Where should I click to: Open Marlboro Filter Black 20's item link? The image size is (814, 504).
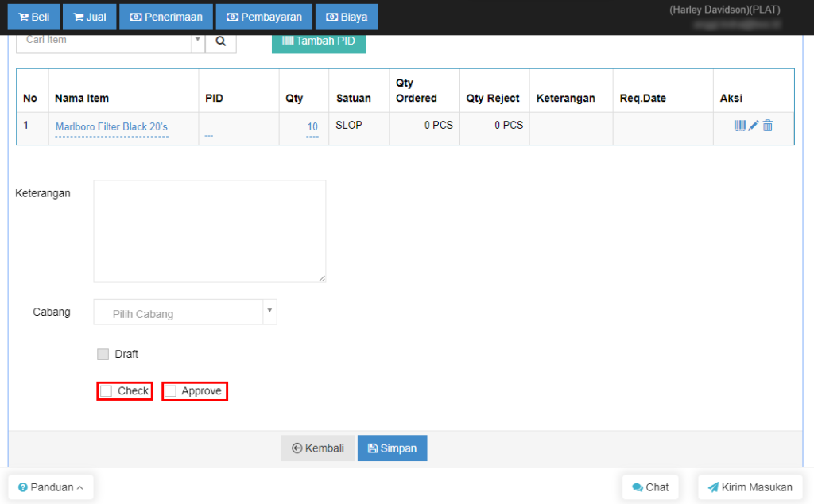pos(111,126)
